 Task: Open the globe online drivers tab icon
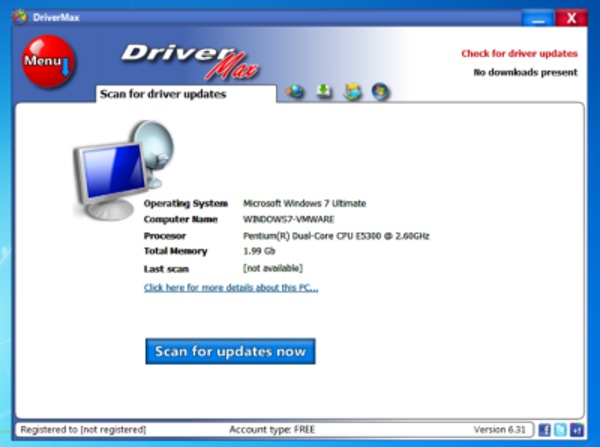point(295,91)
